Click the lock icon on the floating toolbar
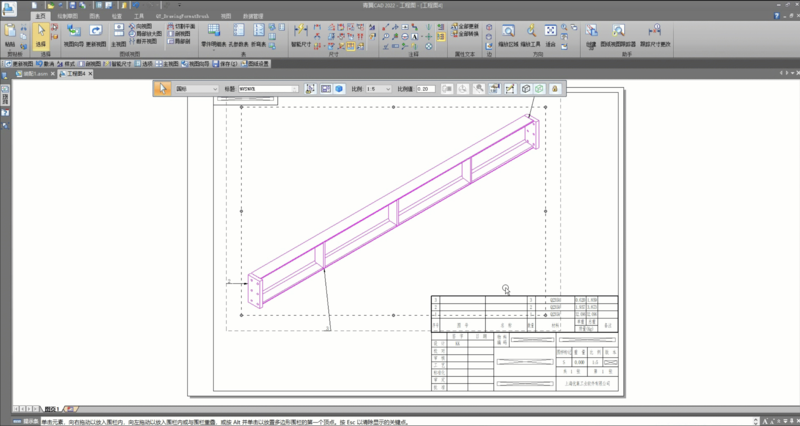This screenshot has height=426, width=800. click(553, 89)
